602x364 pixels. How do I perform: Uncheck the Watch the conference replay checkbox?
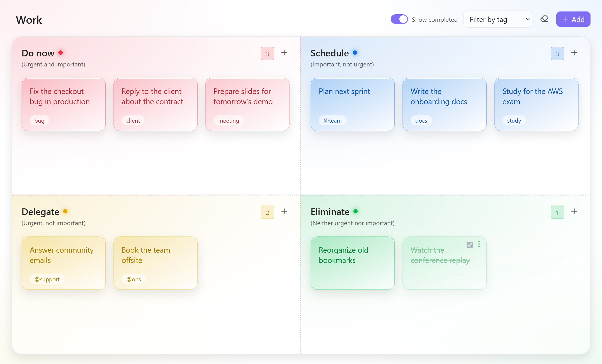pos(469,245)
